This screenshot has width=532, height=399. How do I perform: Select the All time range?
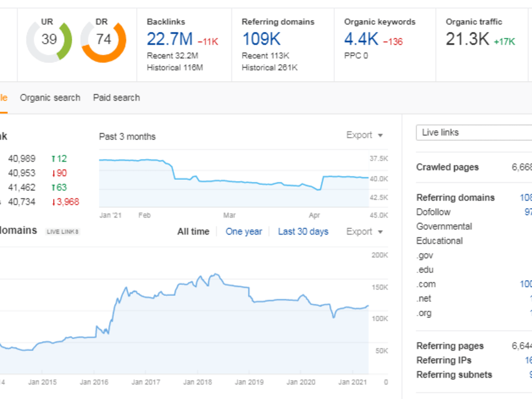(x=194, y=232)
